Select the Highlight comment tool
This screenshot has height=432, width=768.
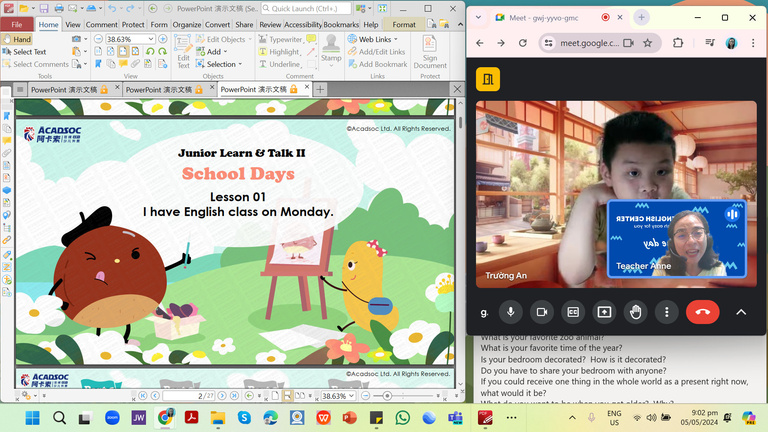278,51
